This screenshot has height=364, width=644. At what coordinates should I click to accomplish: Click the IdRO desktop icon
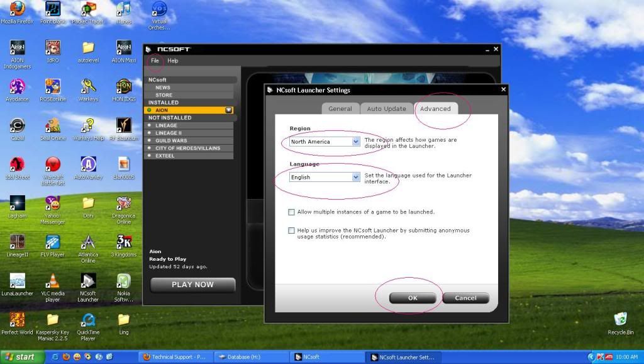point(53,48)
